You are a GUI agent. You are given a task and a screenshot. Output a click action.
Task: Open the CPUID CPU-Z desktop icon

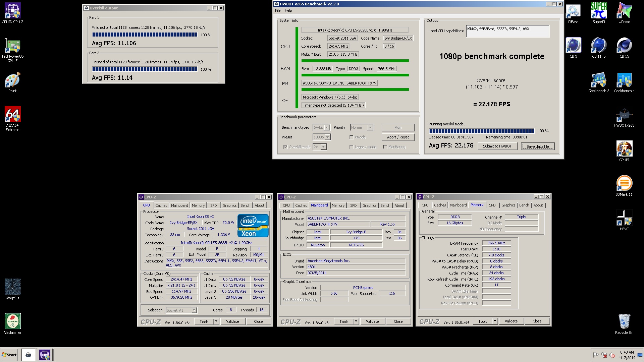click(x=12, y=13)
